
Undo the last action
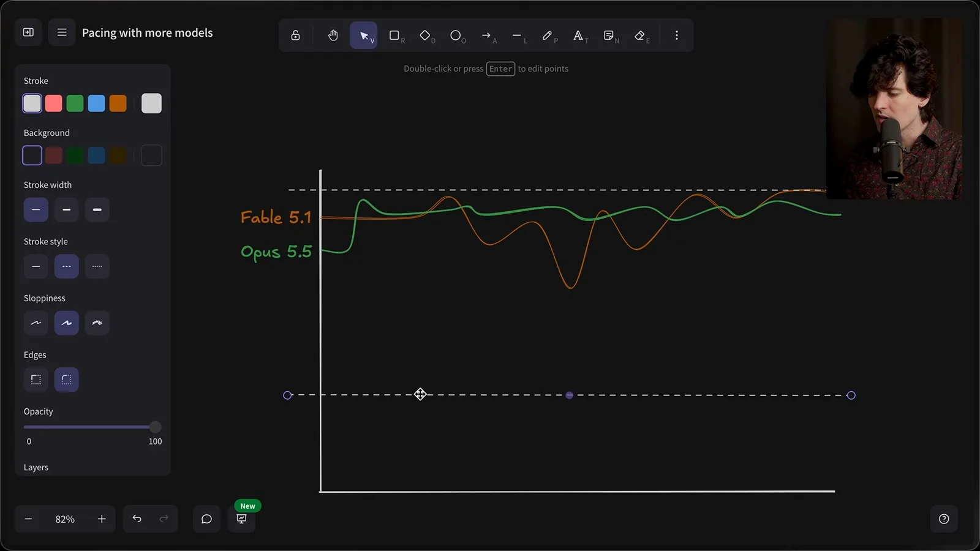[x=137, y=519]
